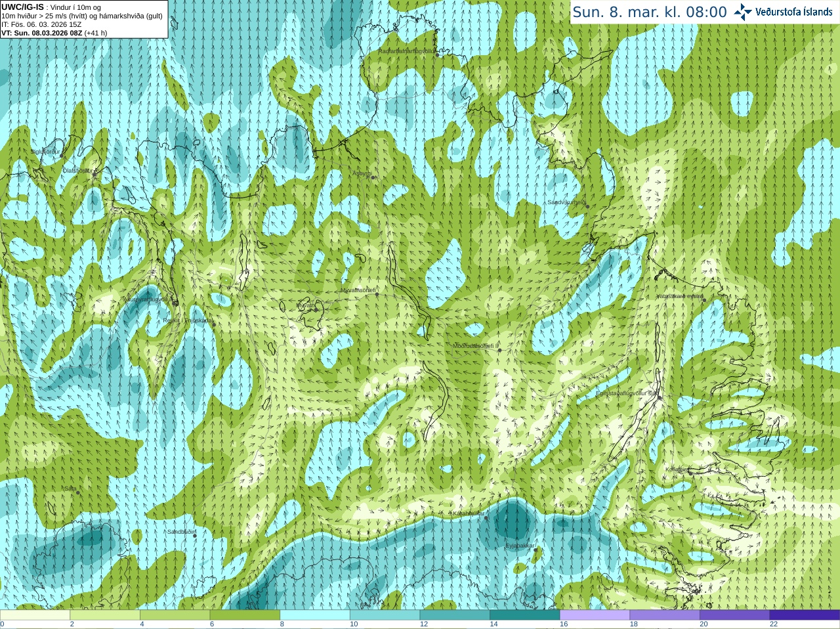Click the pale cyan 8–10 legend swatch
Screen dimensions: 840x629
(315, 615)
